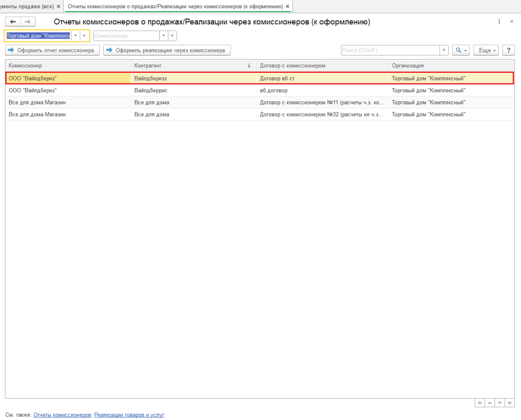Jump to the list start arrow button
The height and width of the screenshot is (420, 521).
pyautogui.click(x=480, y=403)
